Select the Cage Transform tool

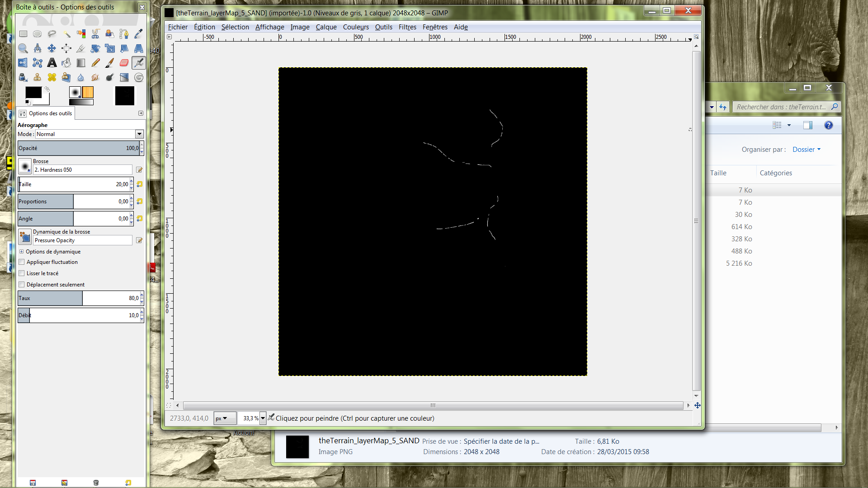coord(38,63)
